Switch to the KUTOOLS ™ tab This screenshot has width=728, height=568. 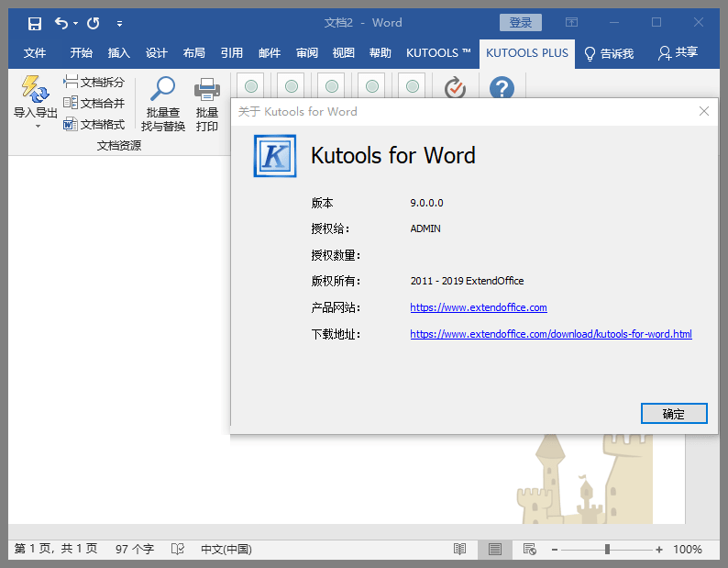pos(438,53)
